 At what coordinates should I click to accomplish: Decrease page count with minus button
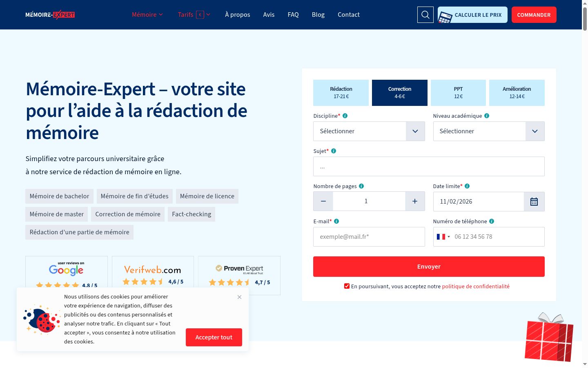tap(323, 201)
